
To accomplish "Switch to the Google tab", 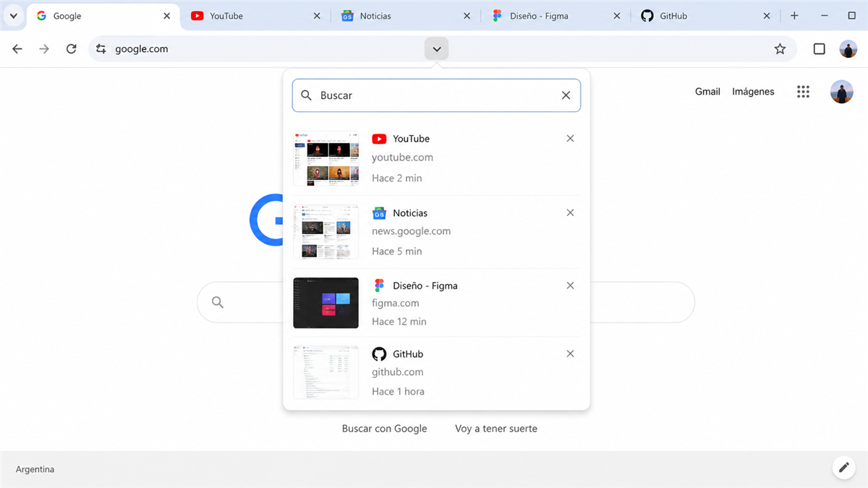I will pos(103,16).
